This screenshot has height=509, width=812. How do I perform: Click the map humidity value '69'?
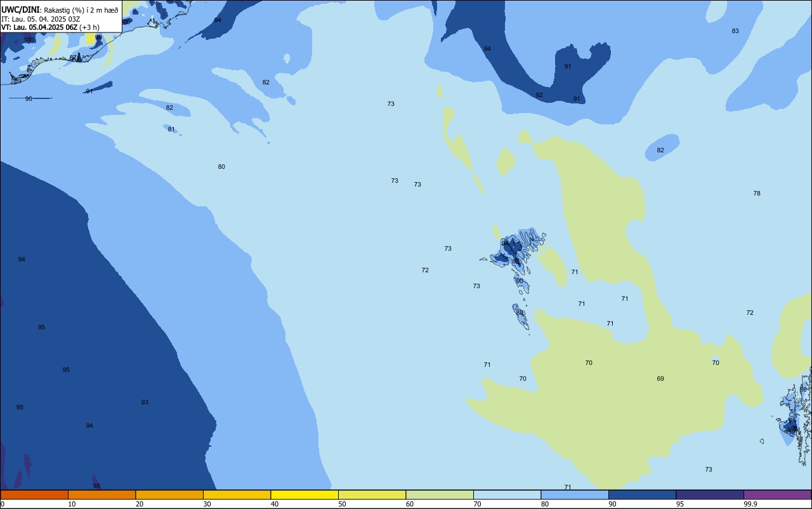660,379
